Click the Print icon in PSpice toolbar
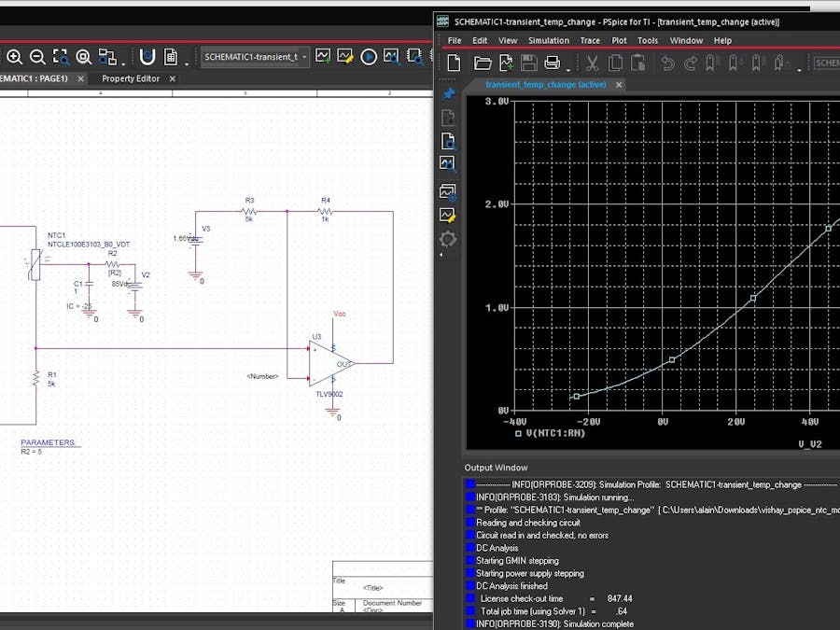 pos(552,63)
